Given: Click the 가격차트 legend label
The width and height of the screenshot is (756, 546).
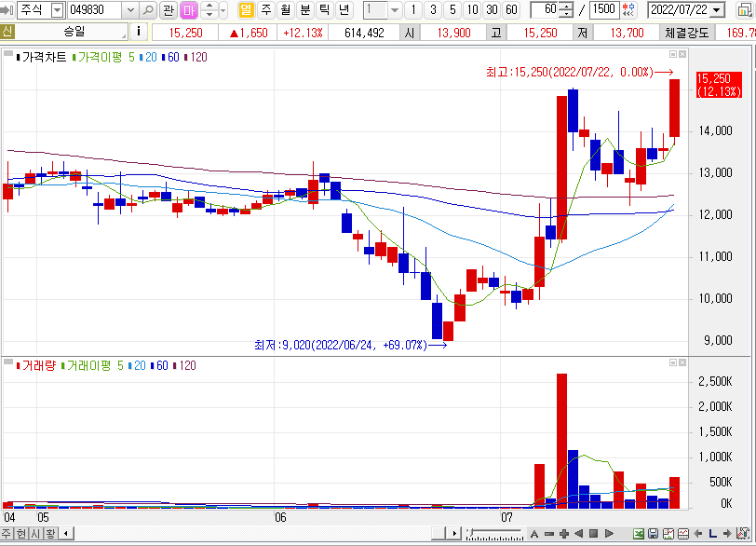Looking at the screenshot, I should tap(41, 57).
